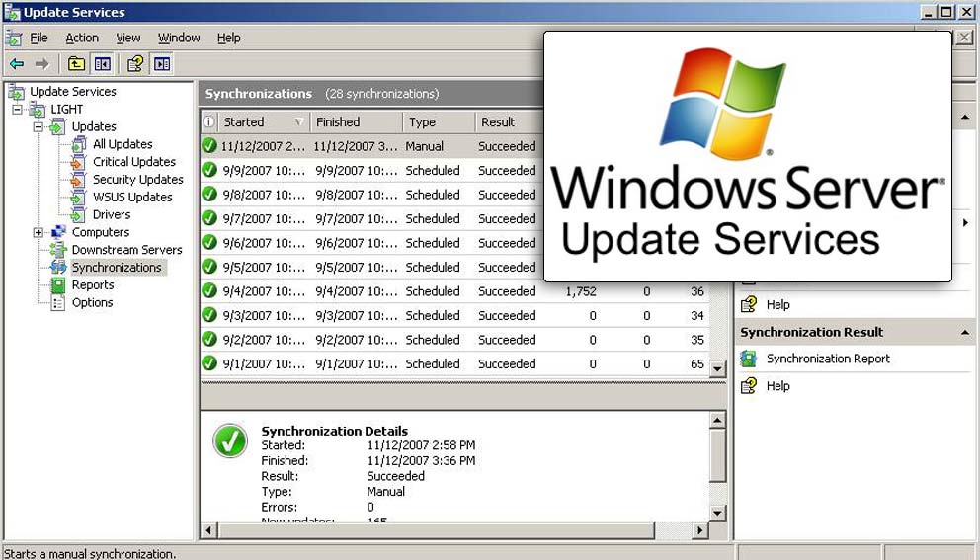Click green check icon of 9/5/2007 row

coord(209,267)
